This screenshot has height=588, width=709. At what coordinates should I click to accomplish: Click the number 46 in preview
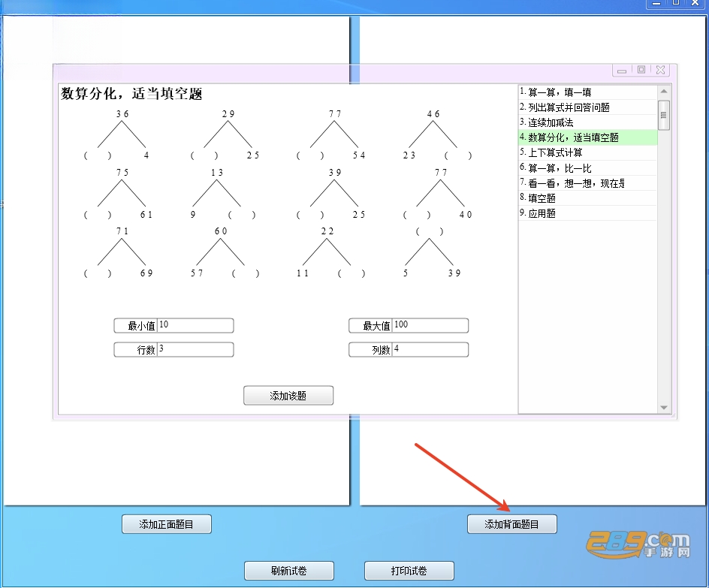pos(433,114)
